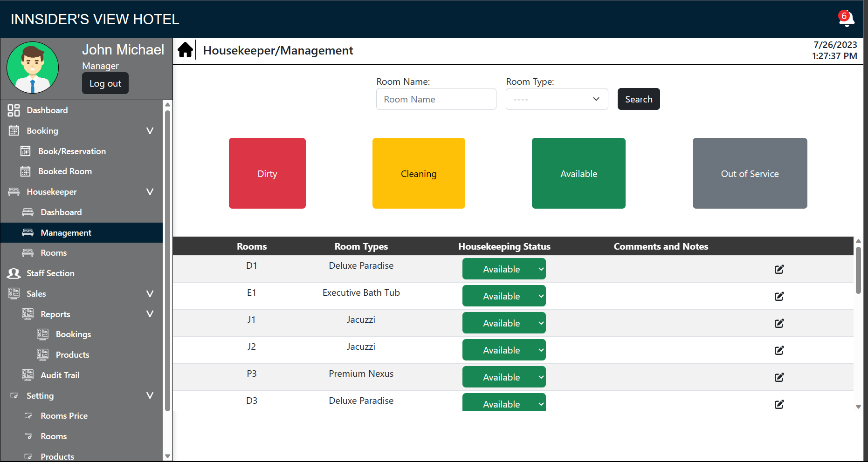
Task: Collapse the Sales menu chevron
Action: 150,294
